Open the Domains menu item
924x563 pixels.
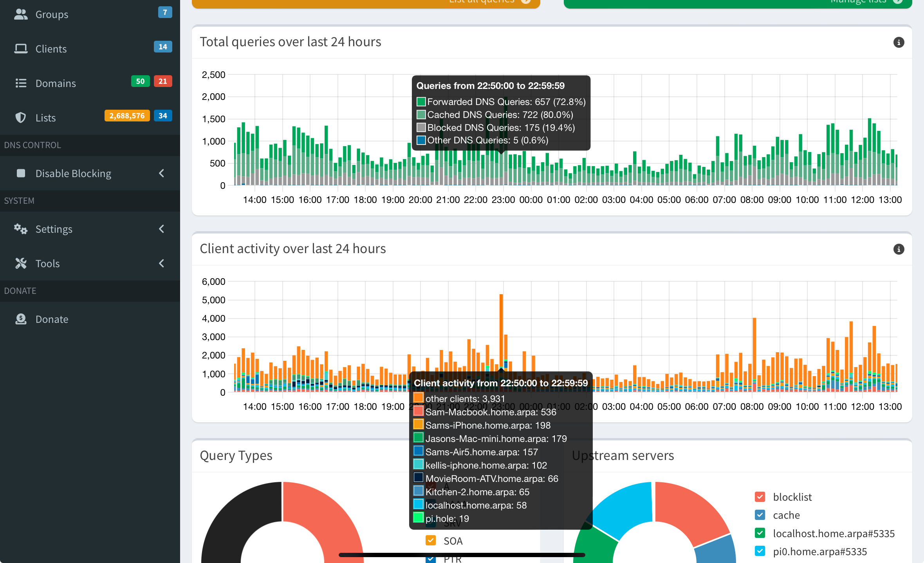coord(90,83)
